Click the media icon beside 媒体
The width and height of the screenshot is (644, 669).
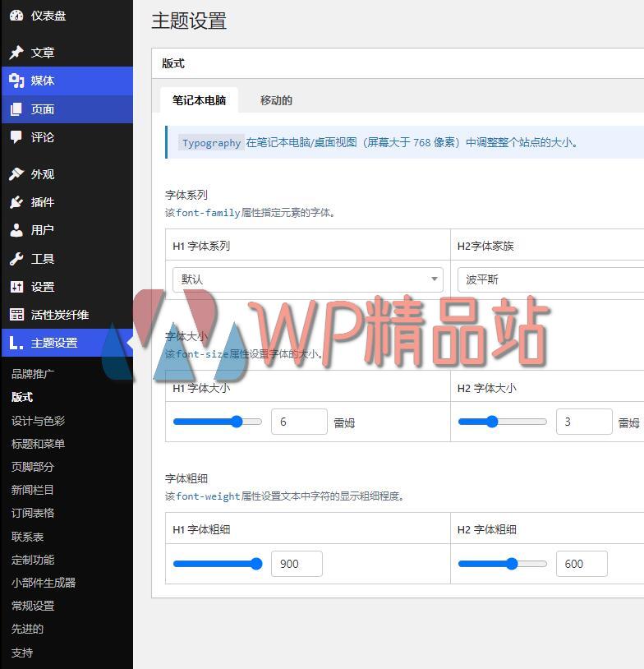pyautogui.click(x=16, y=81)
